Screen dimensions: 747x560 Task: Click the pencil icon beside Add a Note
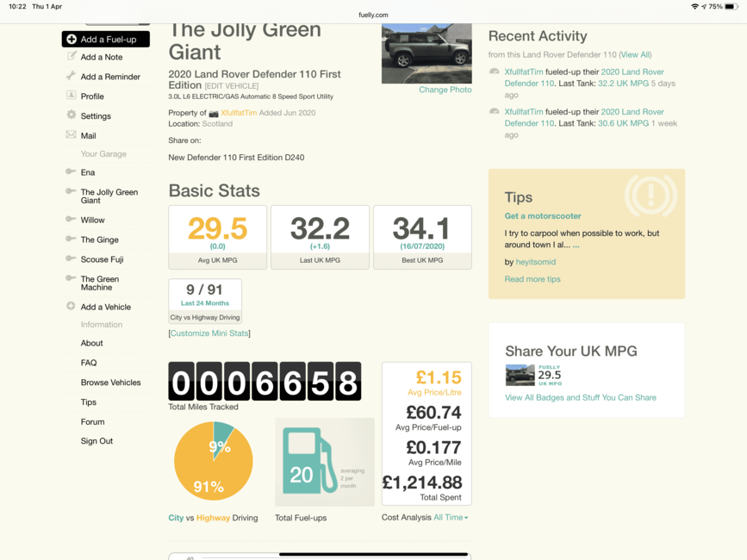click(x=72, y=56)
